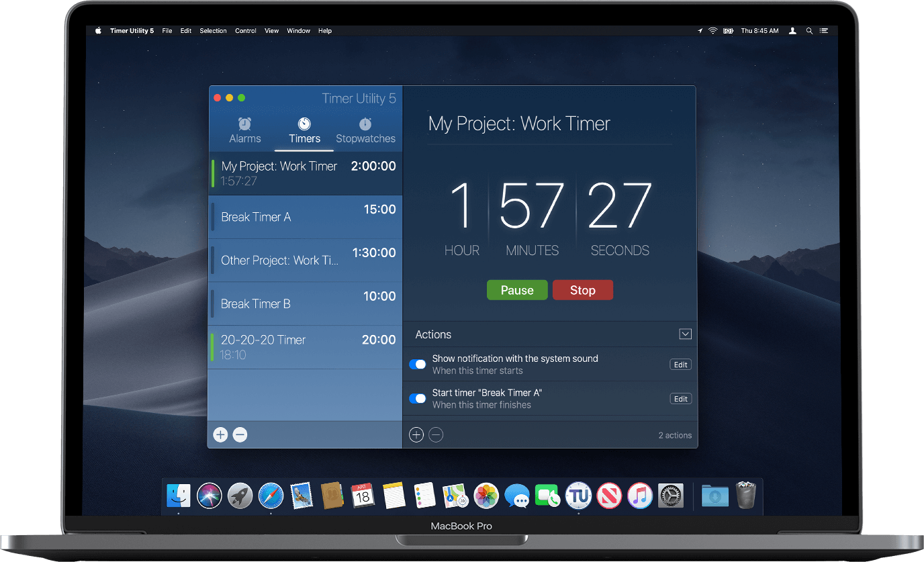Open the Selection menu
This screenshot has width=924, height=562.
pos(213,31)
